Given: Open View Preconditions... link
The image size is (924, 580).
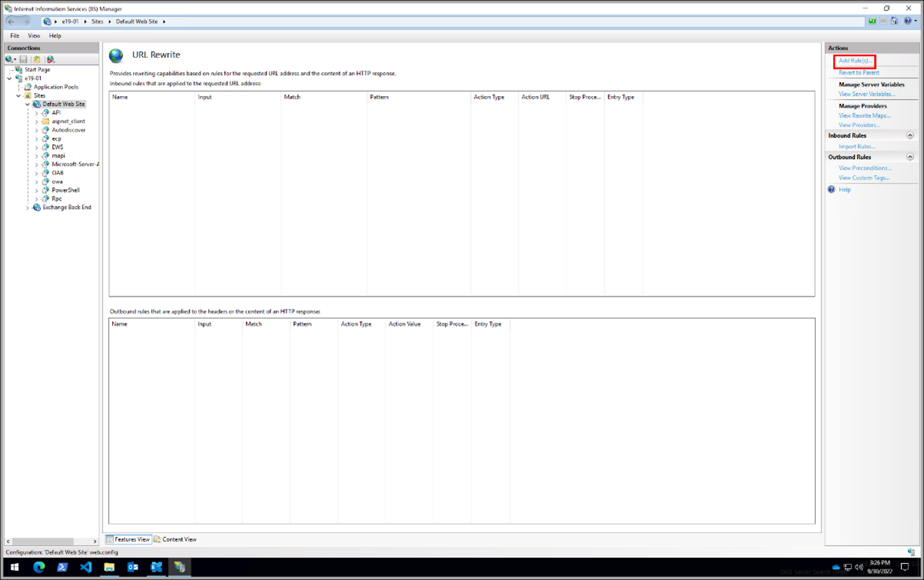Looking at the screenshot, I should 865,167.
